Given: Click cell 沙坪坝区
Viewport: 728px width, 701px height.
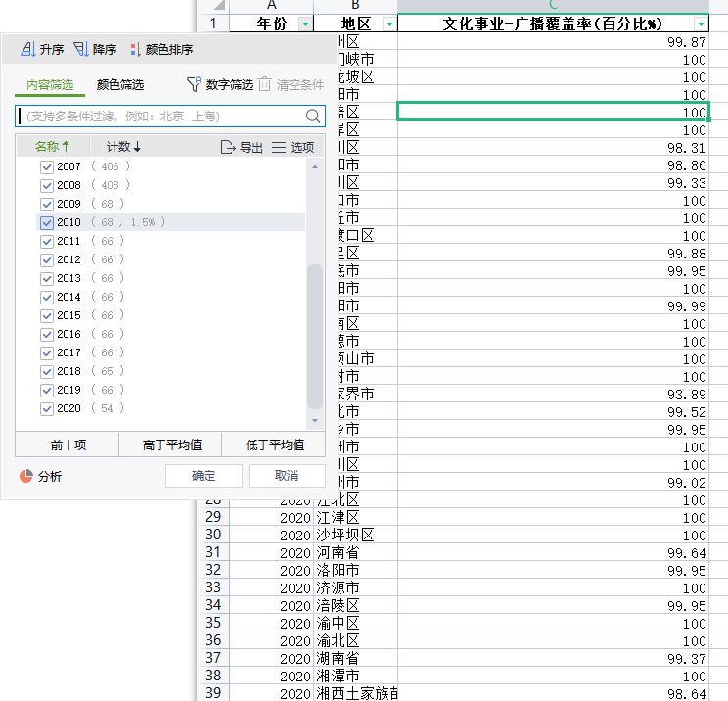Looking at the screenshot, I should [x=355, y=536].
